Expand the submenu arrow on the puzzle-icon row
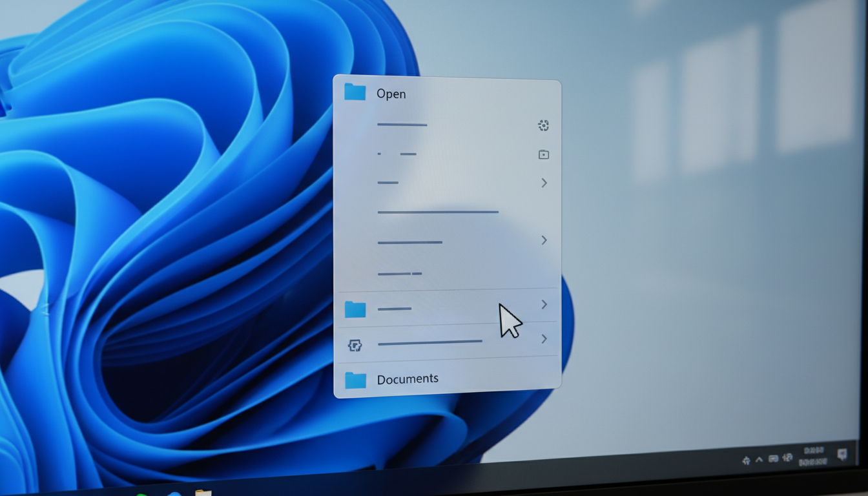Screen dimensions: 868x496 click(x=544, y=339)
